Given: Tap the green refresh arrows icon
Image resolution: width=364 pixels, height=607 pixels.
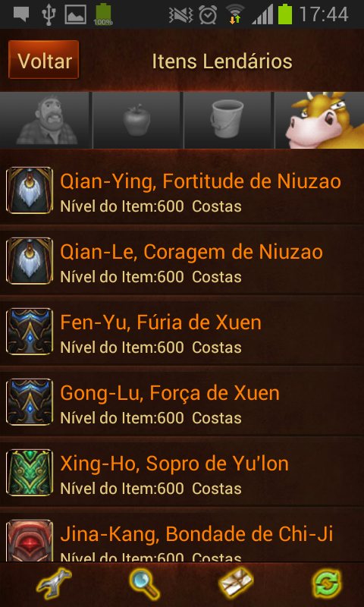Looking at the screenshot, I should (327, 584).
